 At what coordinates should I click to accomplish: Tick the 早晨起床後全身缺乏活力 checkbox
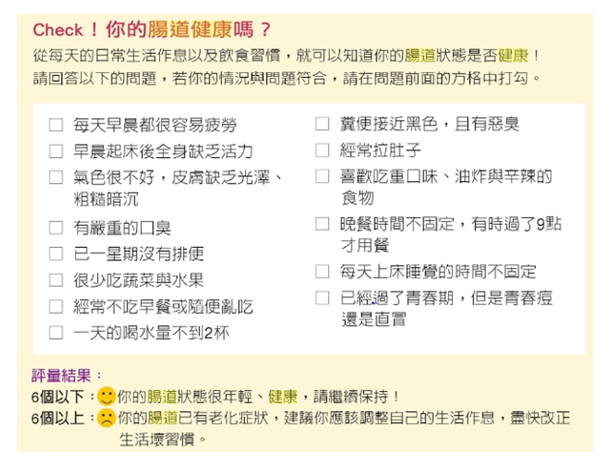[x=56, y=151]
